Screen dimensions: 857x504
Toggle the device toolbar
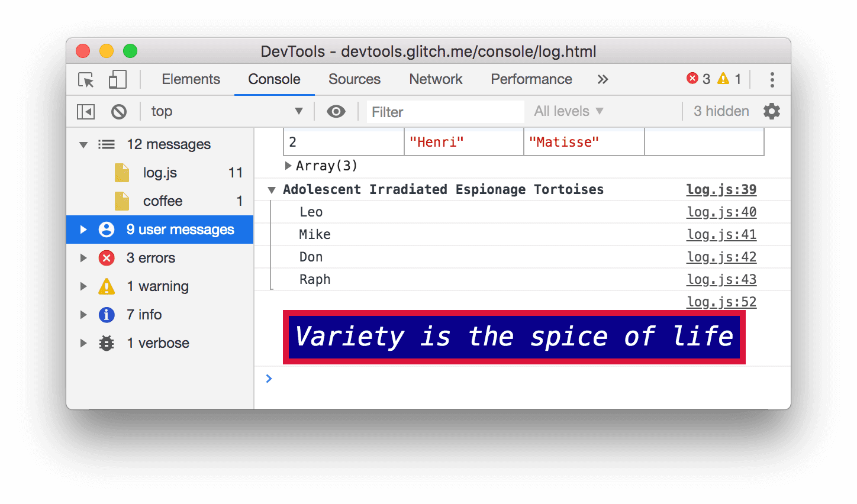click(117, 79)
